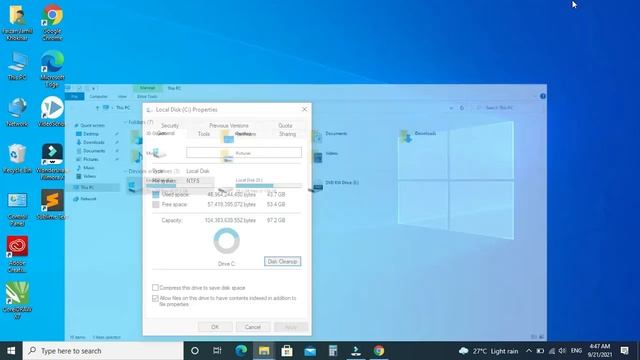640x360 pixels.
Task: Open the Drive Tools ribbon tab
Action: click(147, 96)
